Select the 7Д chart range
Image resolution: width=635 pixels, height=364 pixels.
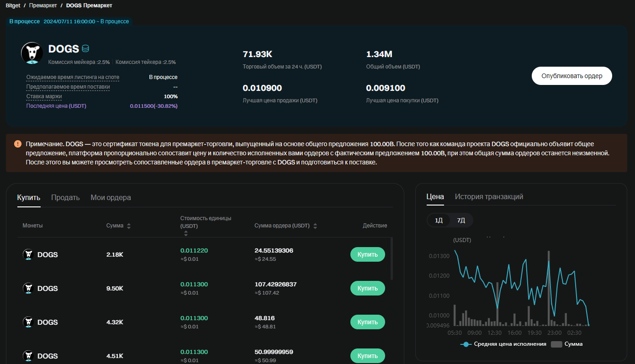tap(461, 220)
